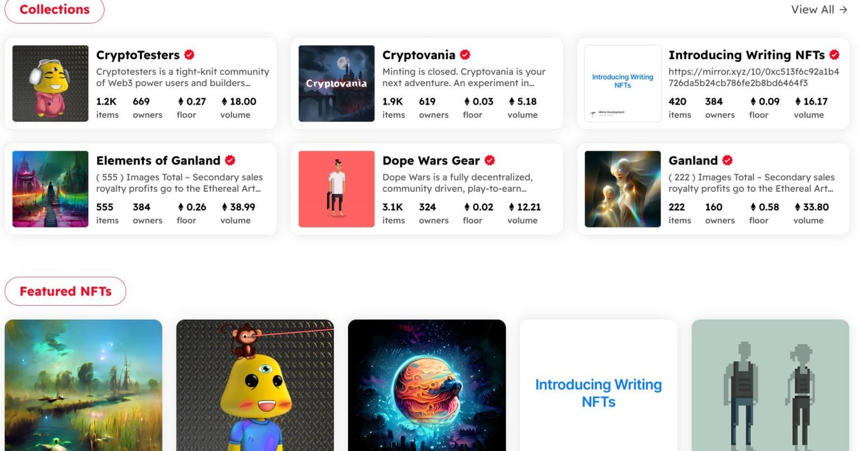Click Cryptovania's red verified checkmark badge
The width and height of the screenshot is (868, 451).
465,55
